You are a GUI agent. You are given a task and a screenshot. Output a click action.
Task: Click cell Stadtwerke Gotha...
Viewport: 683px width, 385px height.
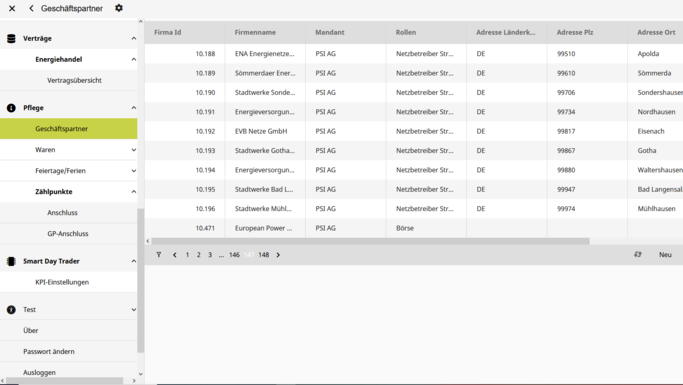click(x=265, y=151)
